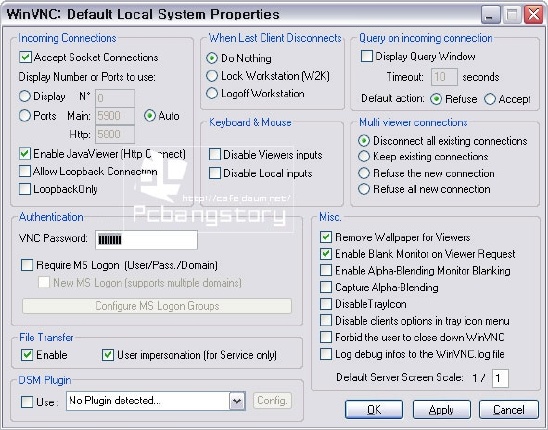Toggle Enable JavaViewer checkbox

(x=25, y=153)
